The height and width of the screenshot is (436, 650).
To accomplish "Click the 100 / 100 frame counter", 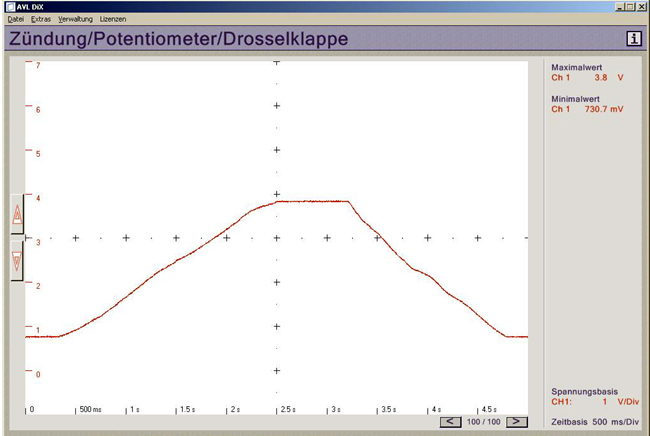I will click(483, 422).
